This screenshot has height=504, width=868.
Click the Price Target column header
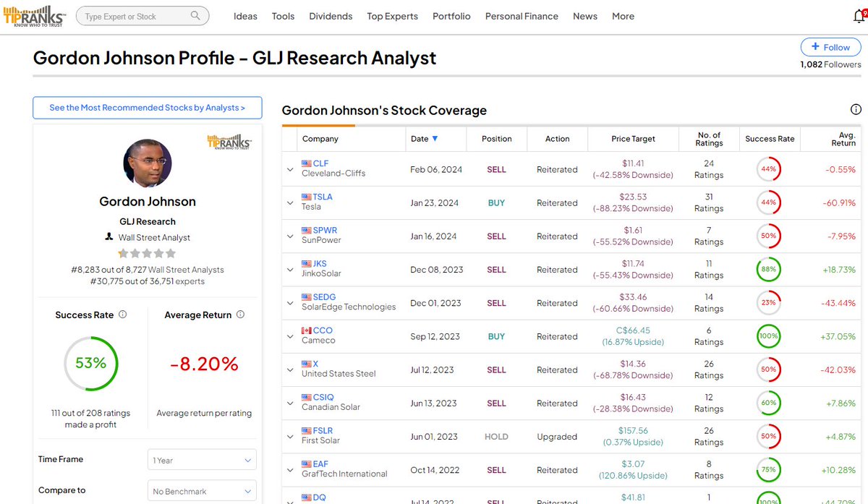click(633, 139)
